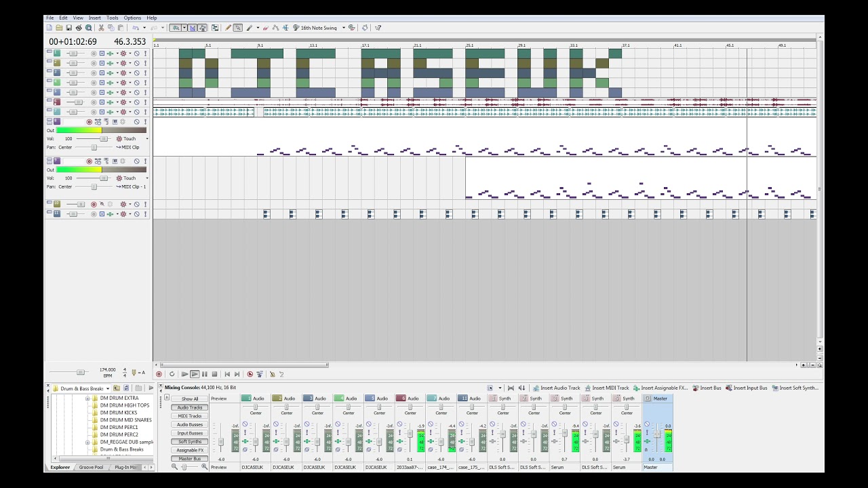This screenshot has height=488, width=868.
Task: Toggle MIDI Tracks view in mixing console
Action: (190, 416)
